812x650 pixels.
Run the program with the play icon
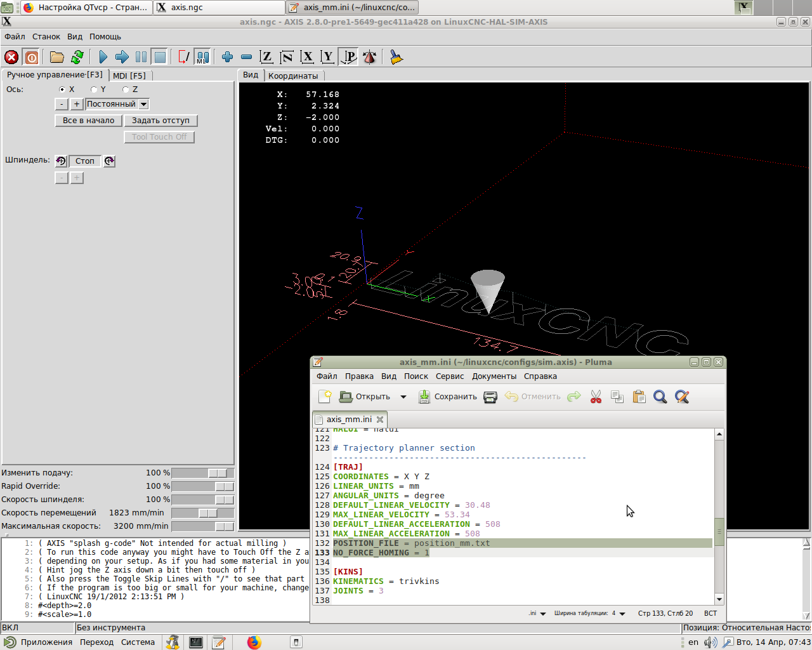[x=103, y=57]
